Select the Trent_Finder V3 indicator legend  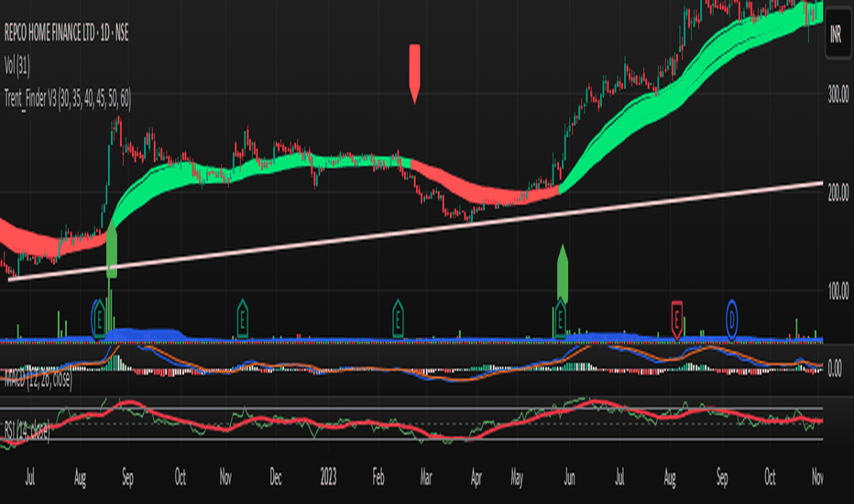pos(68,99)
